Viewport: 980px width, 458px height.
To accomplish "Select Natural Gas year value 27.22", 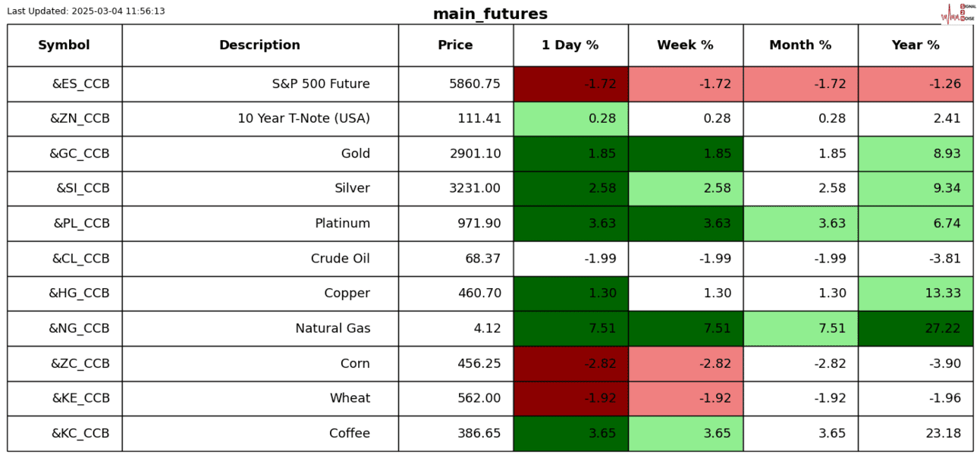I will point(916,328).
